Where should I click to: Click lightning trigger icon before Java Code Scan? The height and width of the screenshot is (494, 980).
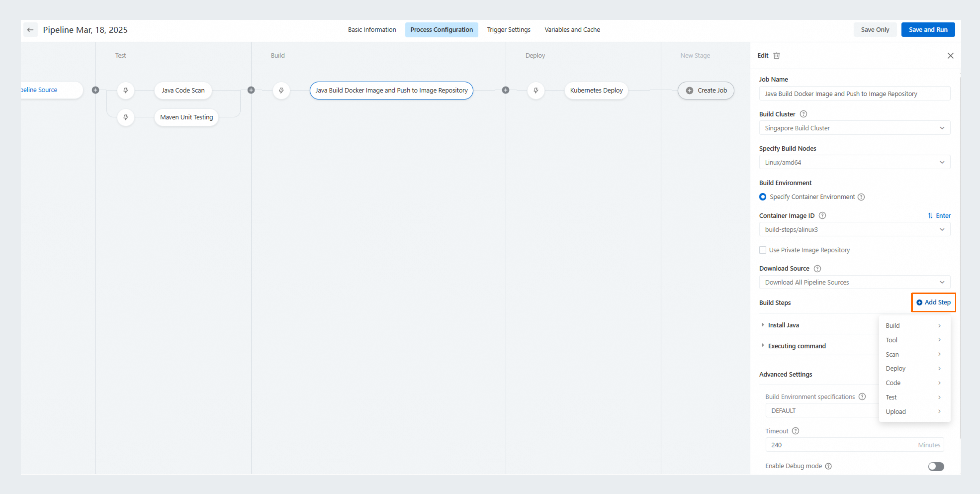126,90
